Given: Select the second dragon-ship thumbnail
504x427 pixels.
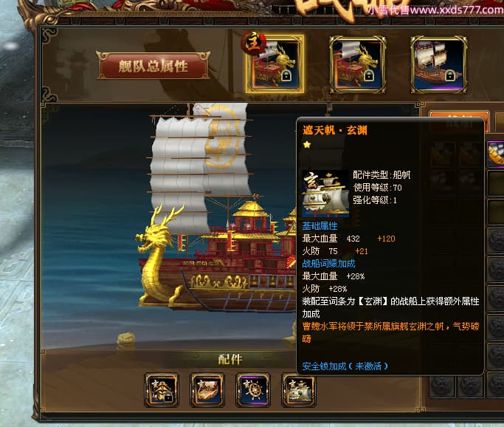Looking at the screenshot, I should click(358, 65).
